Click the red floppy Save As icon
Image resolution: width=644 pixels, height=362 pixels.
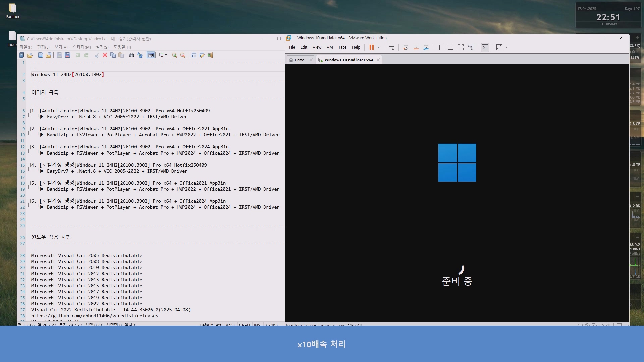[x=67, y=55]
